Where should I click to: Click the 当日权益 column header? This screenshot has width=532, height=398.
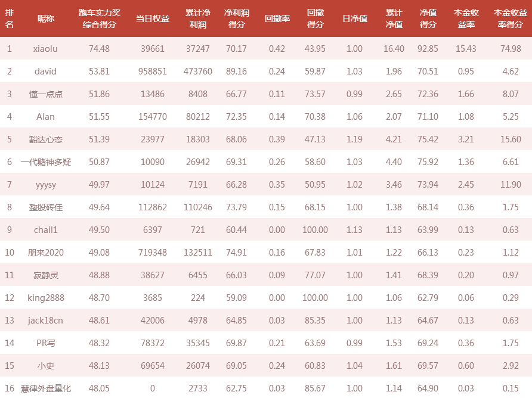(152, 18)
